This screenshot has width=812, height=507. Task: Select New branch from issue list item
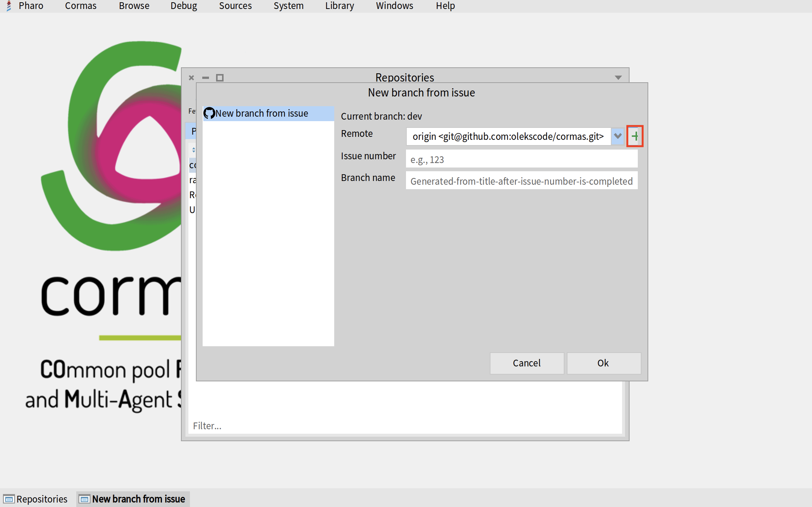coord(262,113)
